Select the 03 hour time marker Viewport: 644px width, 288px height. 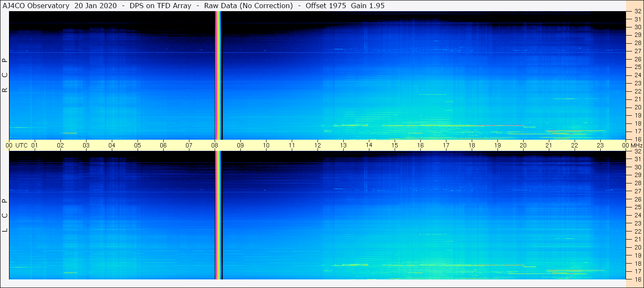click(x=86, y=145)
